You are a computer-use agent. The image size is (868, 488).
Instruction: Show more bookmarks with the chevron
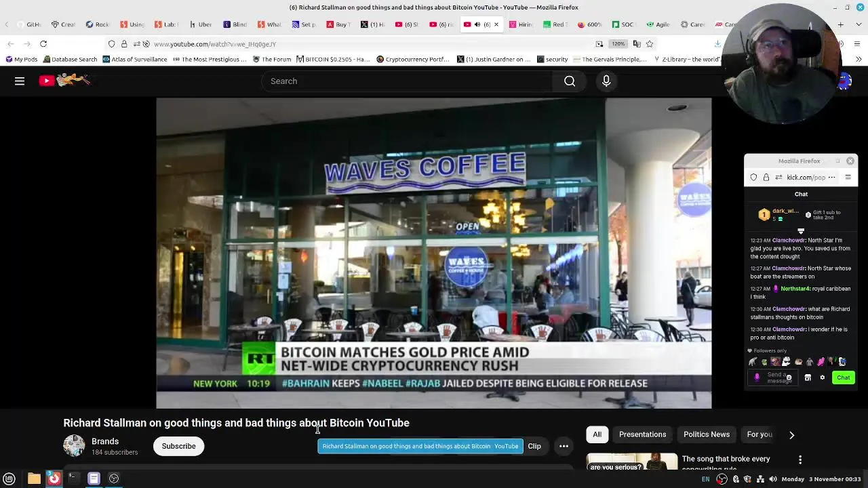click(x=859, y=60)
